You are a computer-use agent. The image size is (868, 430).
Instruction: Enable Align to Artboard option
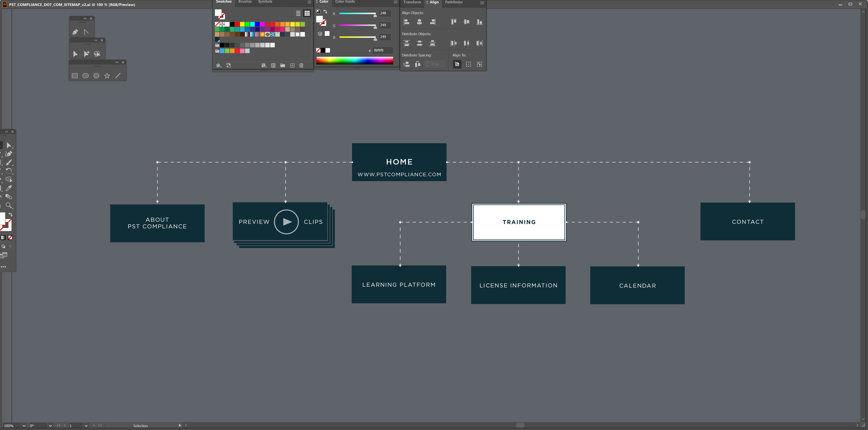[457, 64]
